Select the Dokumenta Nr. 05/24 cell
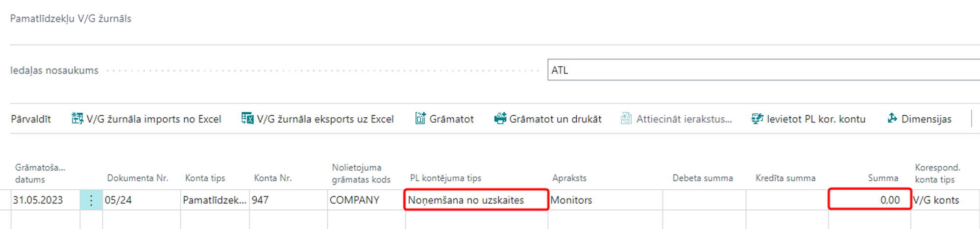Viewport: 980px width, 229px height. click(141, 200)
